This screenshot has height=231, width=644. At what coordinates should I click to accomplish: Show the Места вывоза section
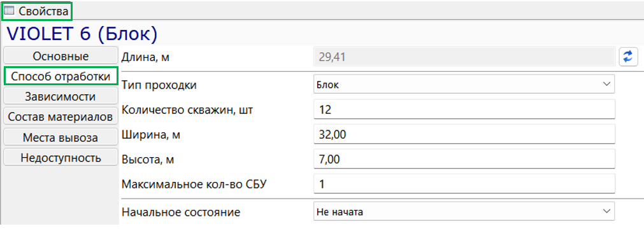click(61, 137)
